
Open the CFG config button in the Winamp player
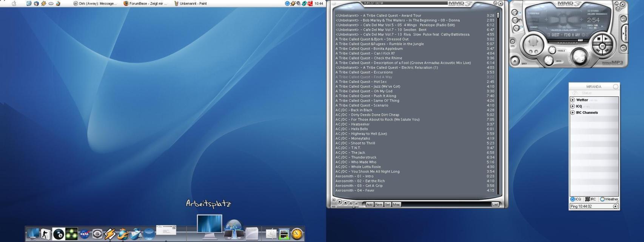pos(513,42)
